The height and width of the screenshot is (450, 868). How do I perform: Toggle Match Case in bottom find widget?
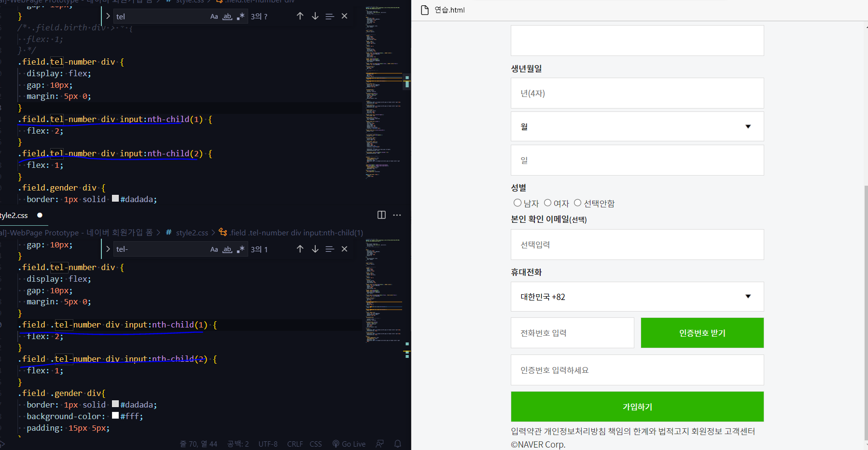pos(214,249)
